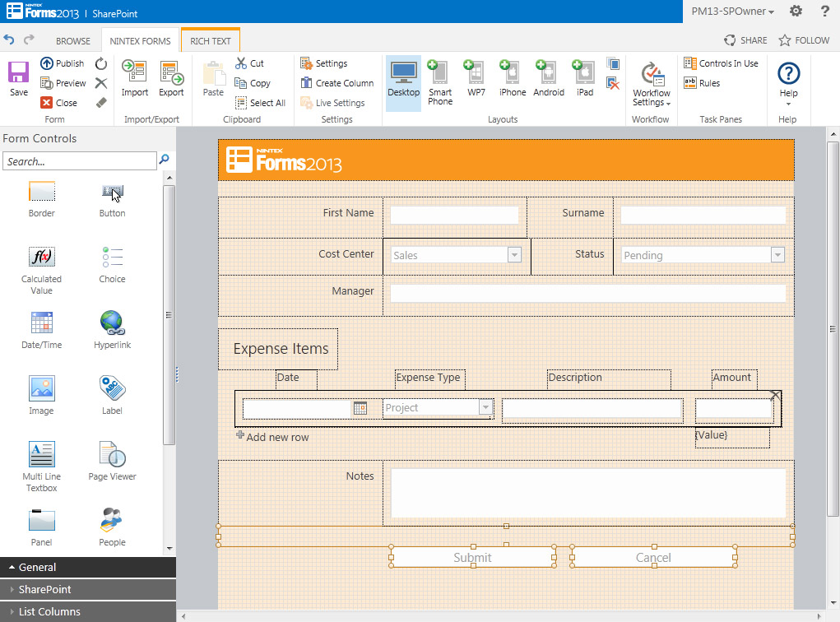Click the search magnifier icon

[x=165, y=159]
